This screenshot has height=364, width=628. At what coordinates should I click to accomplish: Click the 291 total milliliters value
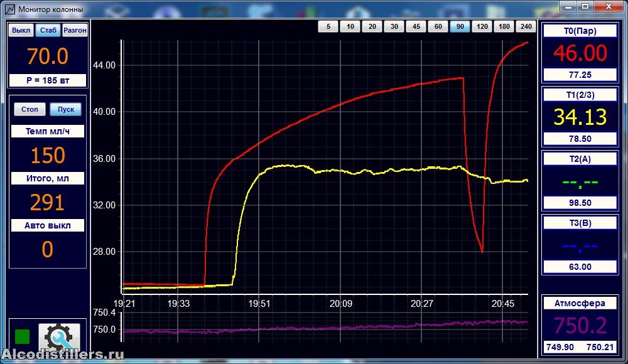click(47, 203)
